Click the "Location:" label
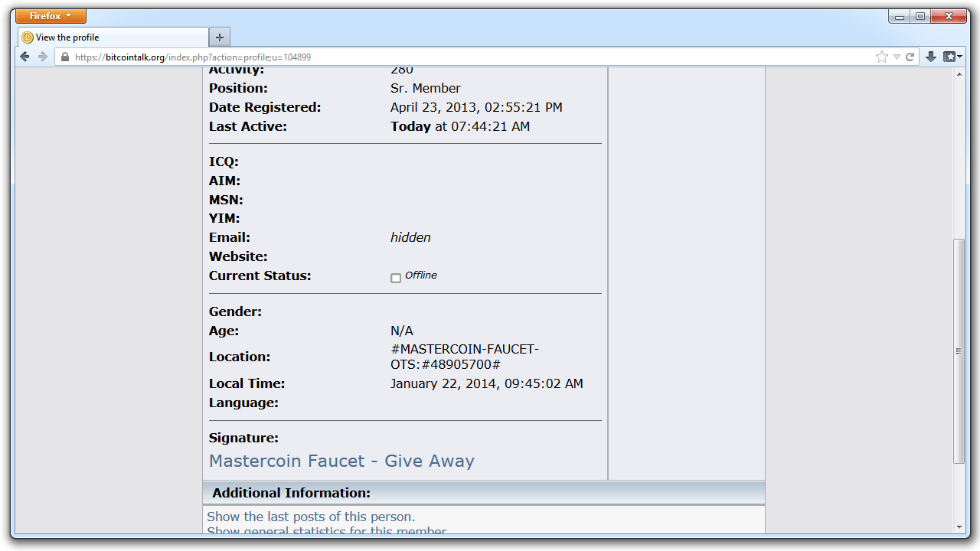The width and height of the screenshot is (980, 551). (240, 357)
